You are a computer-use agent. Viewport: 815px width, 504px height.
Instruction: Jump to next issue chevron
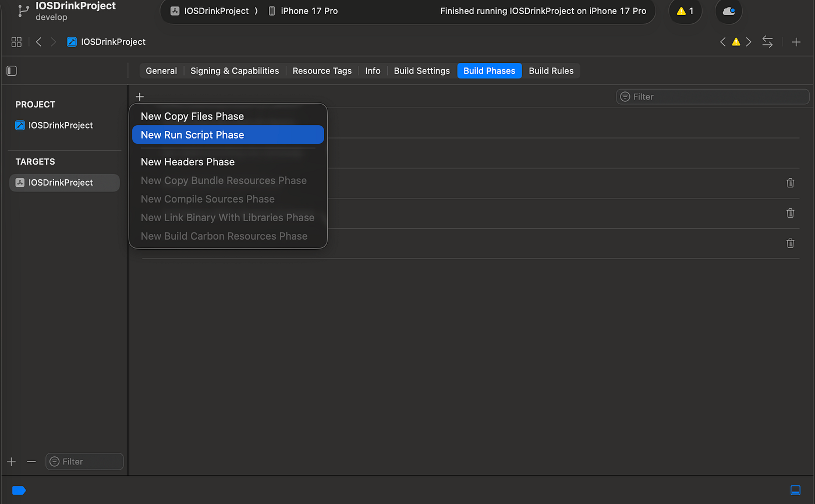749,42
